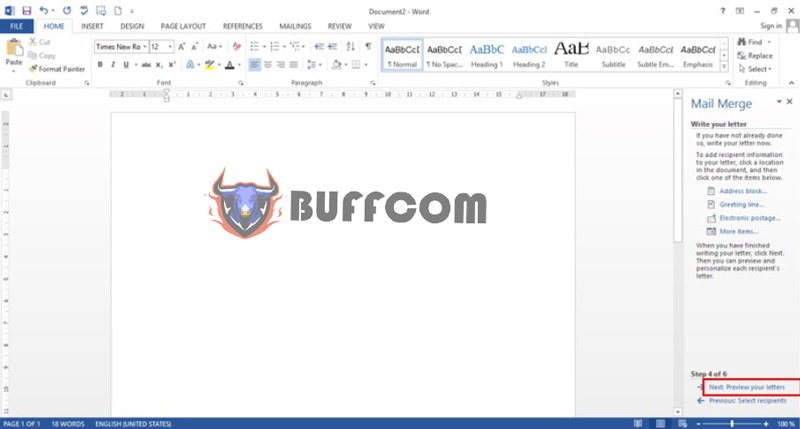Toggle Bold formatting
800x429 pixels.
point(100,65)
